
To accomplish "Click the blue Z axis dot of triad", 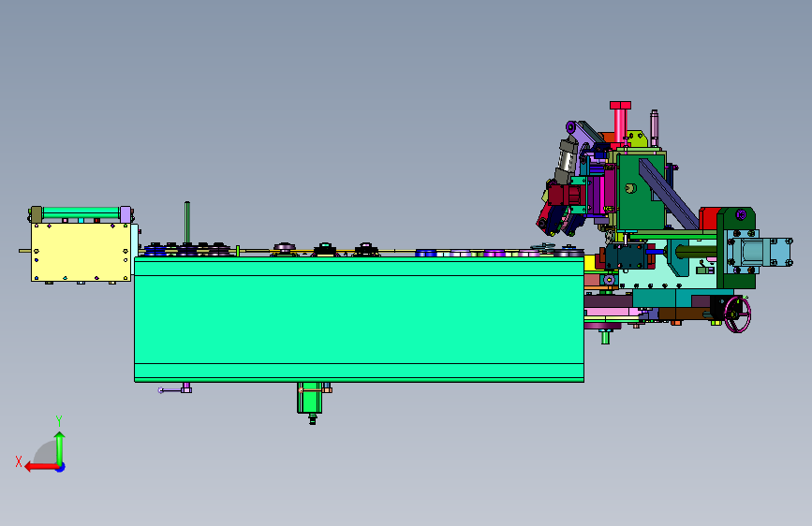I will (61, 467).
